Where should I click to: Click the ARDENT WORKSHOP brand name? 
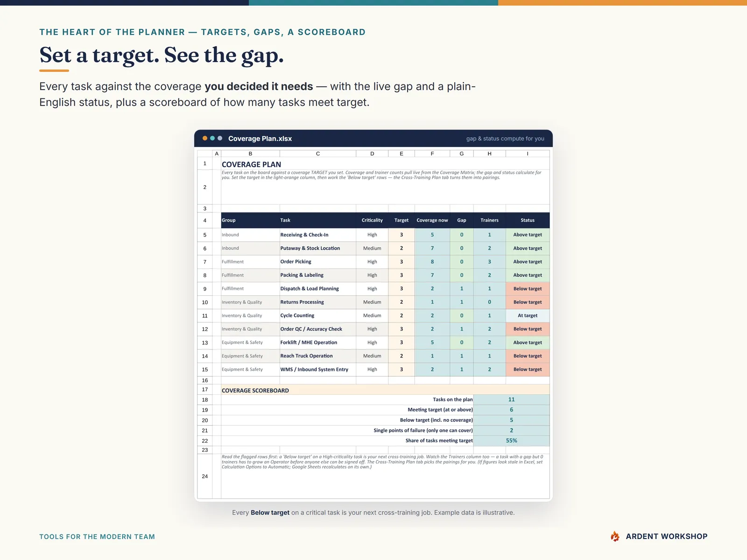tap(667, 537)
